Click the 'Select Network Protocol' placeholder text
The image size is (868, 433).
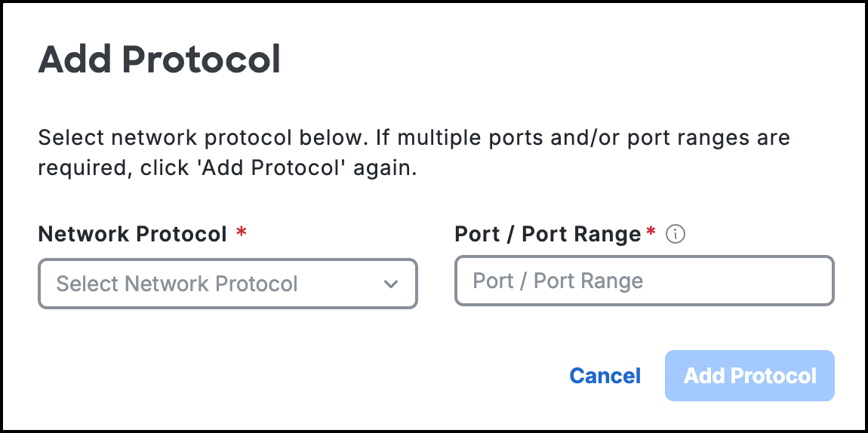[x=177, y=284]
